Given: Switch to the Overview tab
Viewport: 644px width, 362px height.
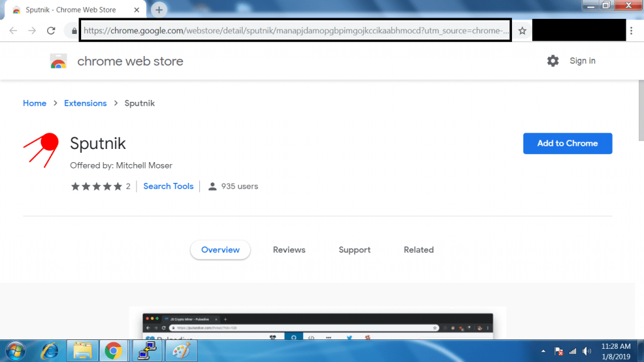Looking at the screenshot, I should pyautogui.click(x=221, y=250).
